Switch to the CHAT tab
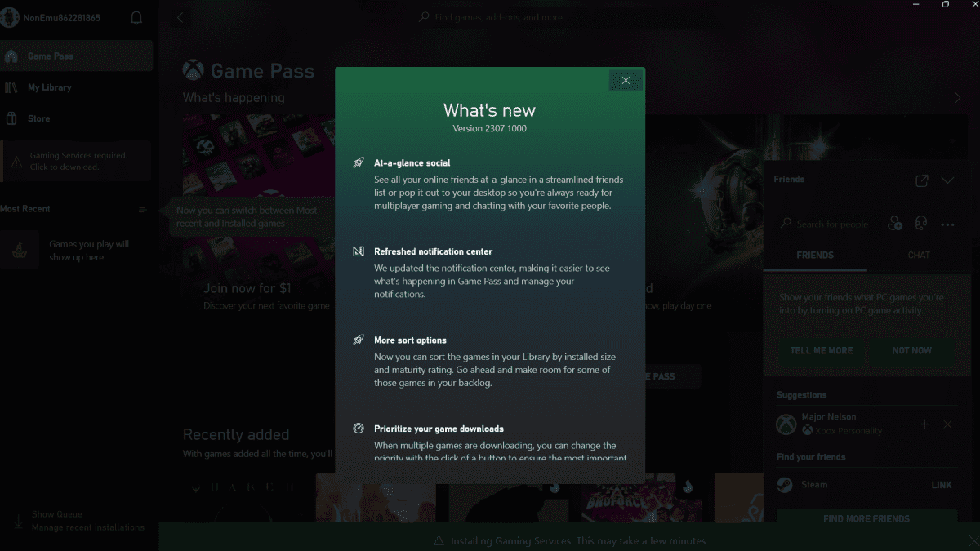 coord(919,256)
